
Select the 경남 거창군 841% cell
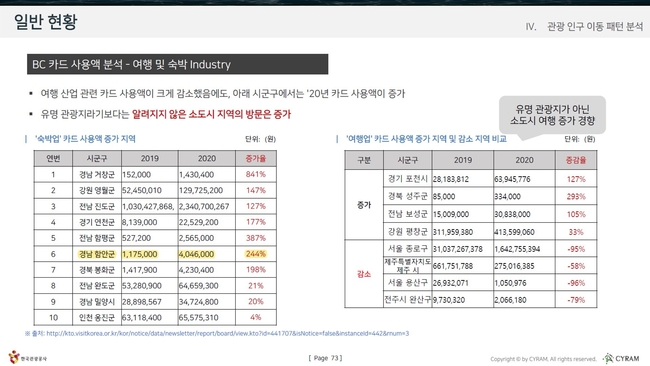tap(256, 175)
